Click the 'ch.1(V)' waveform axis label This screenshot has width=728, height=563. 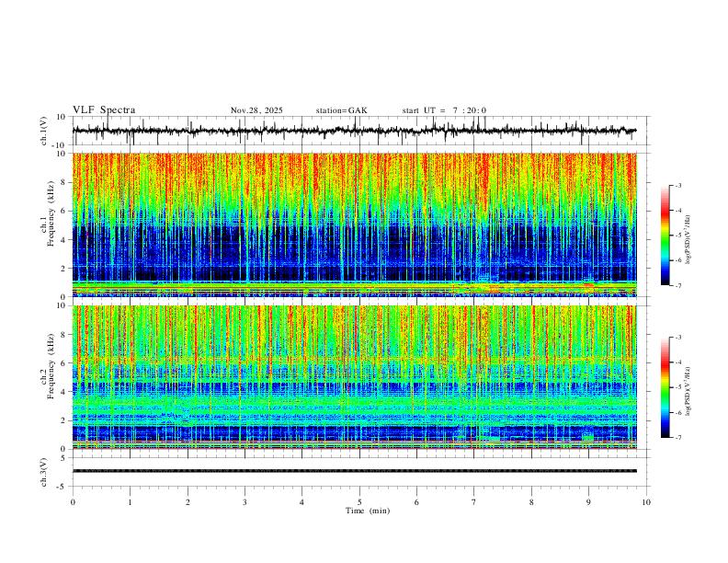click(x=44, y=131)
